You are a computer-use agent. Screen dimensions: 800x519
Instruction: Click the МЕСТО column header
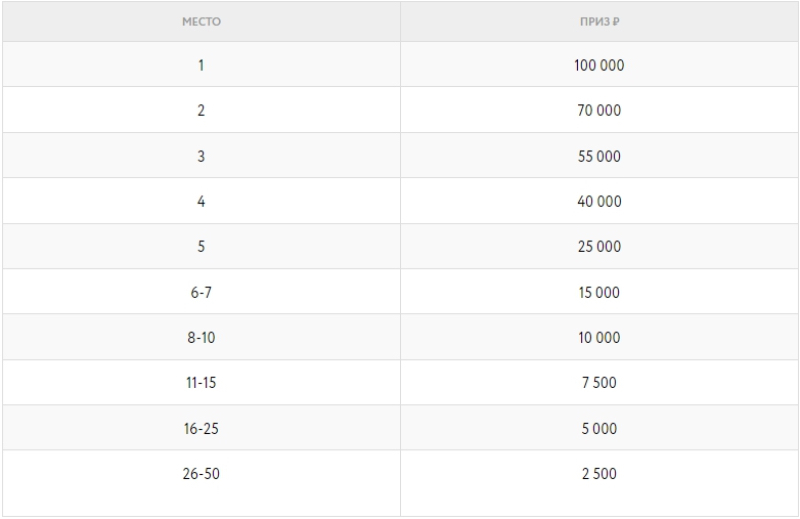click(x=201, y=21)
